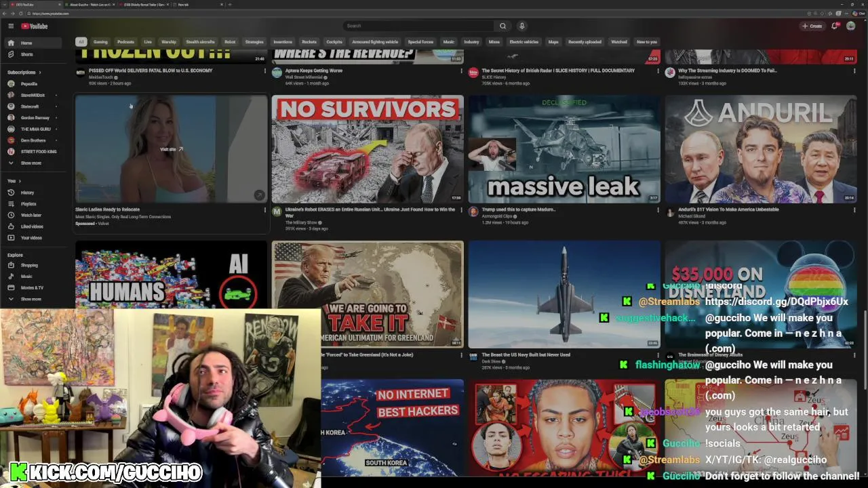This screenshot has width=868, height=488.
Task: Open options menu for Ukraine's Robot ERASES video
Action: [461, 210]
